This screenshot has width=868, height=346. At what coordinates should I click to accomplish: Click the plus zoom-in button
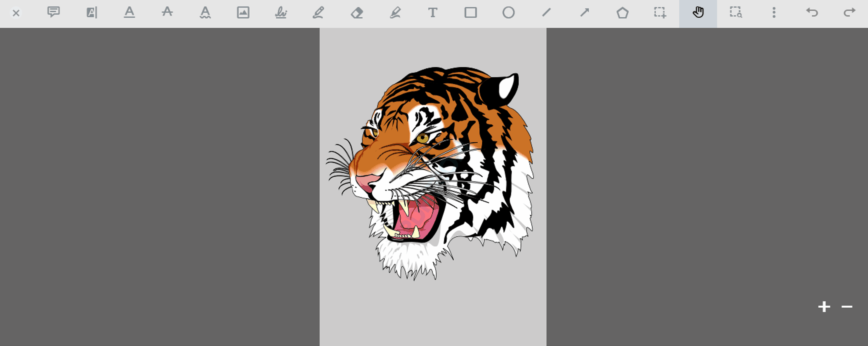(824, 307)
